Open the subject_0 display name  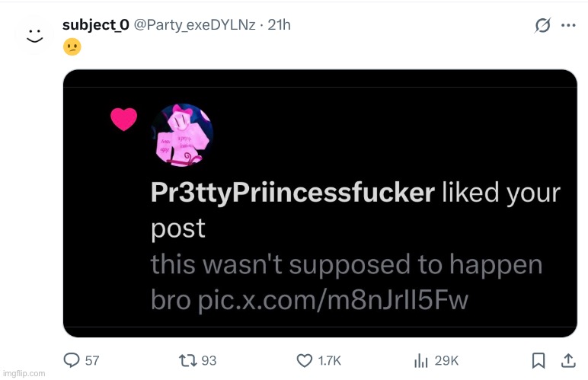95,25
